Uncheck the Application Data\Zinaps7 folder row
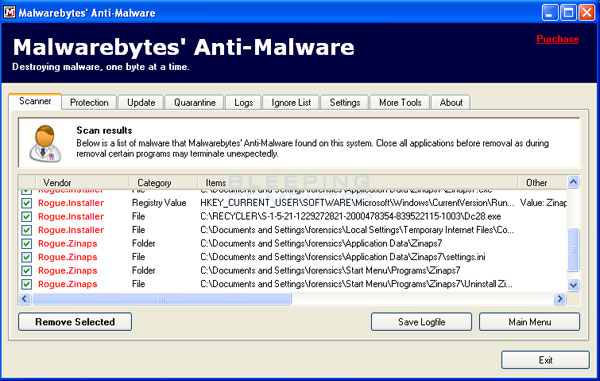The width and height of the screenshot is (600, 381). pos(26,244)
